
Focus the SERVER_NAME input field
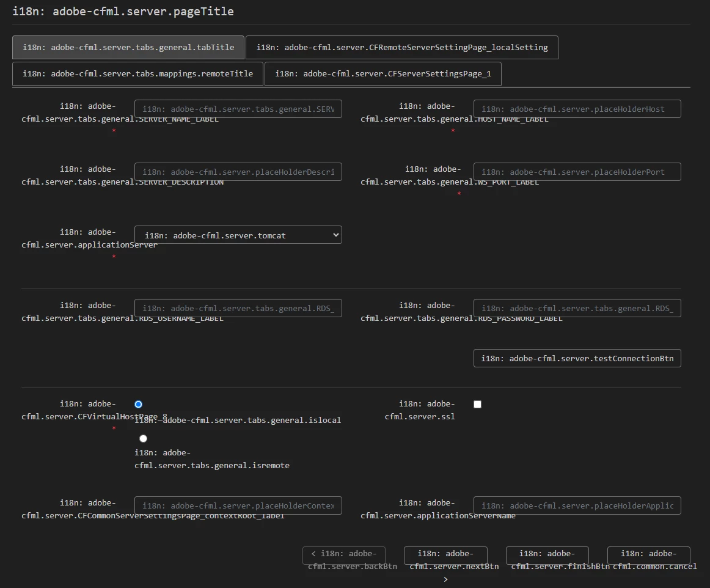pyautogui.click(x=238, y=109)
